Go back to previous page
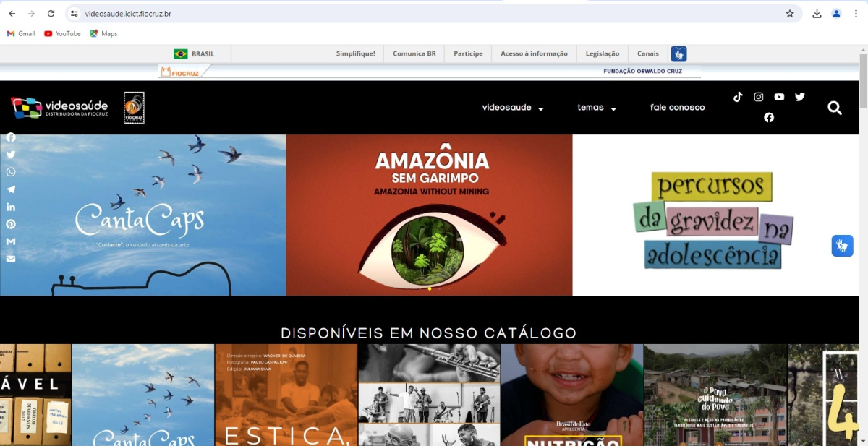This screenshot has width=868, height=446. [12, 14]
